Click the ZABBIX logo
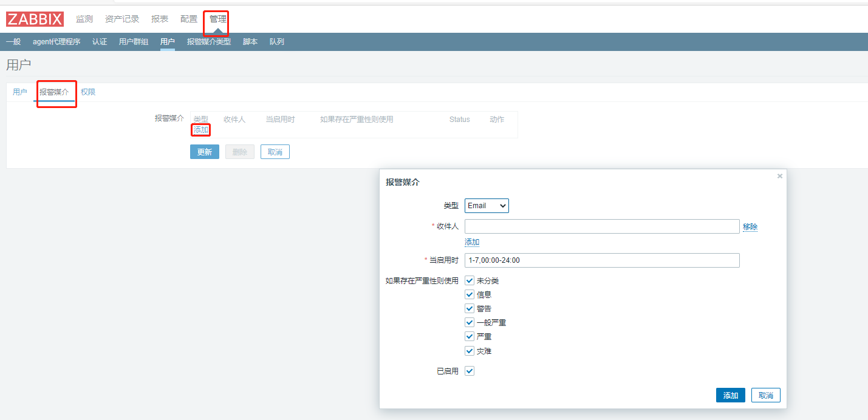 (x=35, y=19)
